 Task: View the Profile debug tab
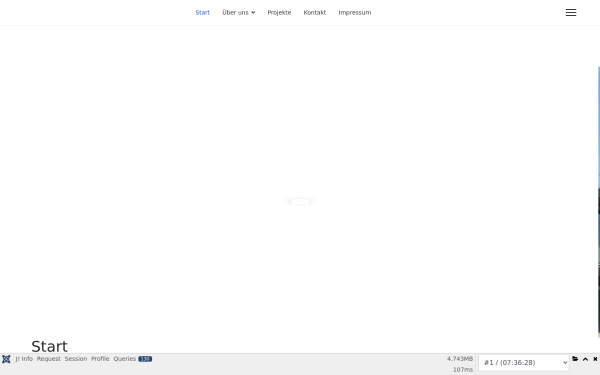(x=100, y=359)
